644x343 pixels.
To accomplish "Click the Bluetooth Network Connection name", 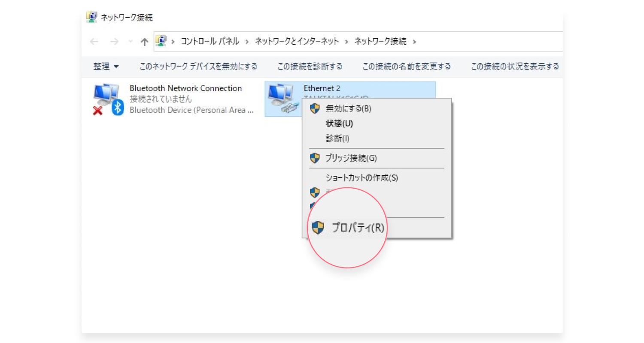I will [x=185, y=88].
